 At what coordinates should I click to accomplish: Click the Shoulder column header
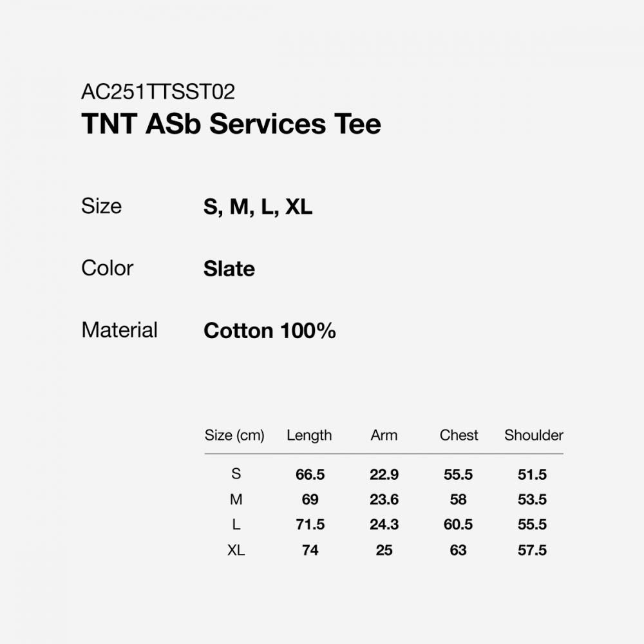[533, 435]
